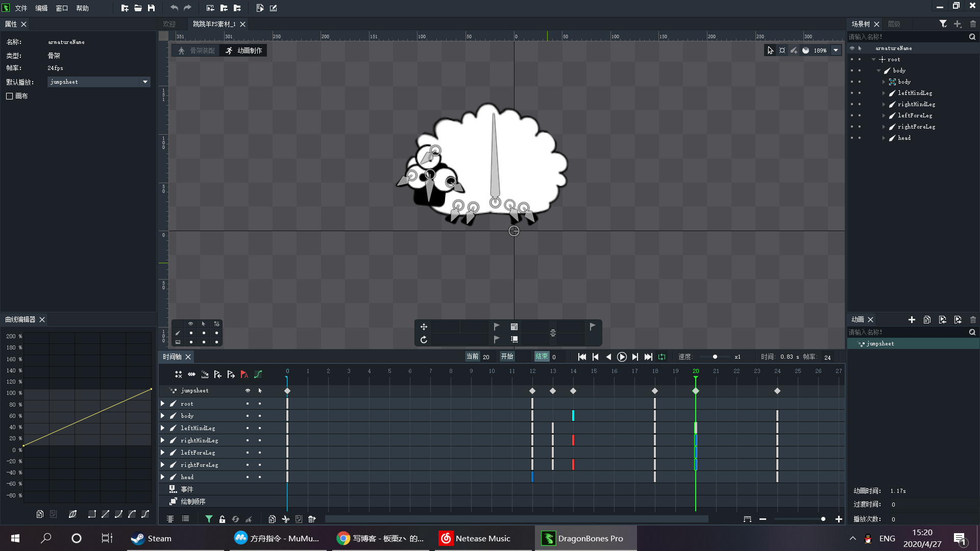Toggle loop playback icon in timeline

pos(662,357)
